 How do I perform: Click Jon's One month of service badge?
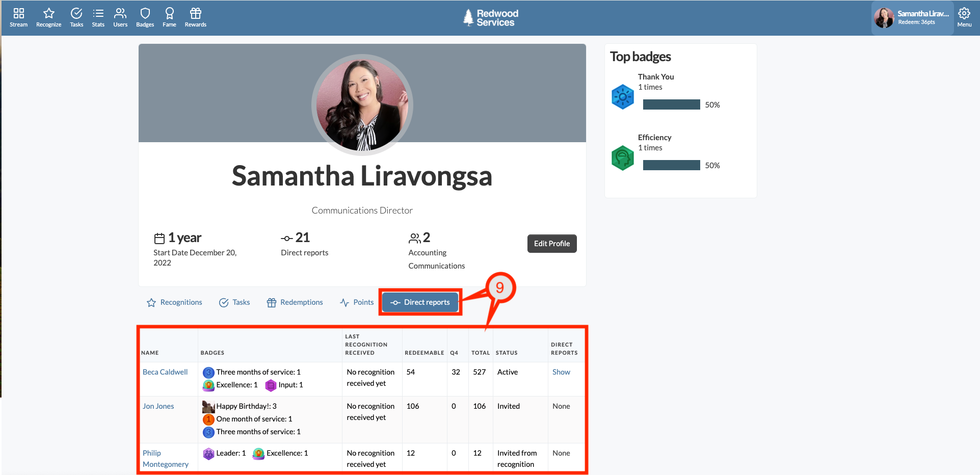point(208,419)
